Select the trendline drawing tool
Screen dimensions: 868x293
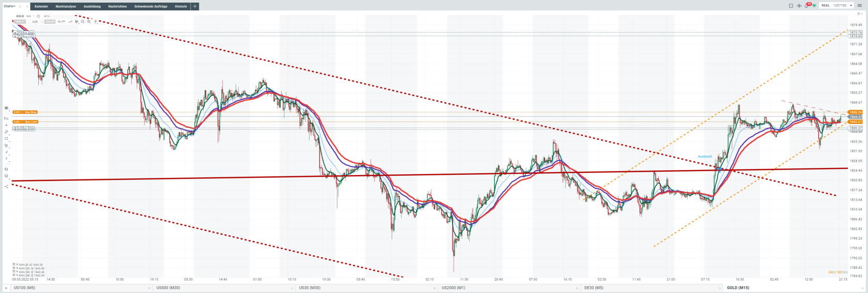coord(6,132)
